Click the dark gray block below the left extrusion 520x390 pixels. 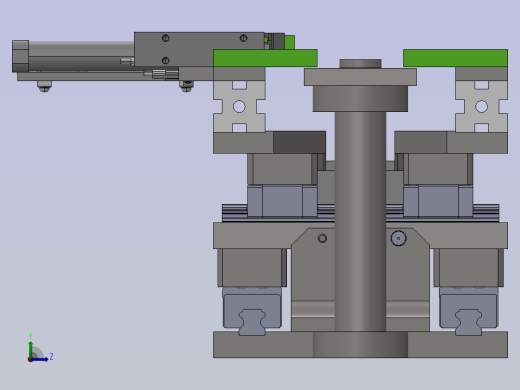pyautogui.click(x=299, y=142)
